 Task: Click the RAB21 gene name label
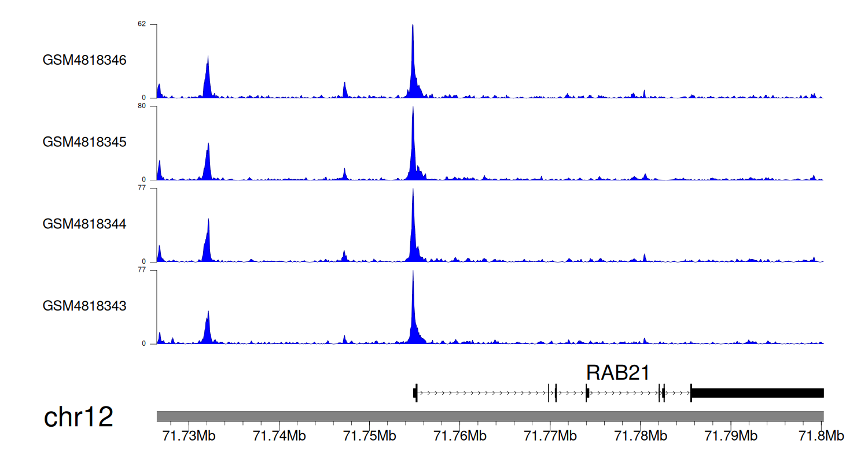point(618,373)
